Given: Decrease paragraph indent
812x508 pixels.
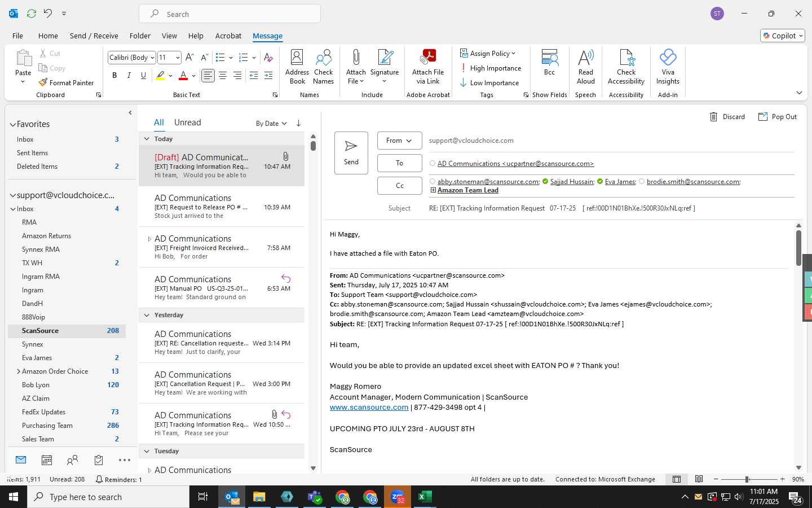Looking at the screenshot, I should (254, 75).
